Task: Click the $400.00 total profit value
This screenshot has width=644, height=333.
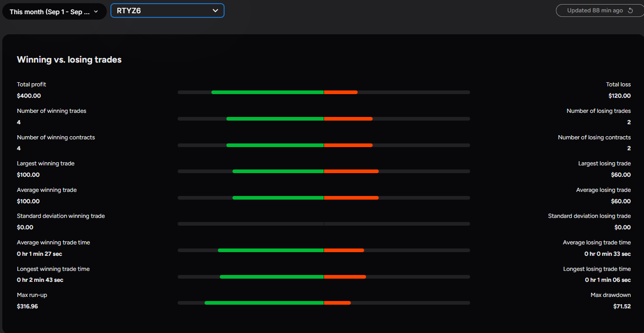Action: point(29,96)
